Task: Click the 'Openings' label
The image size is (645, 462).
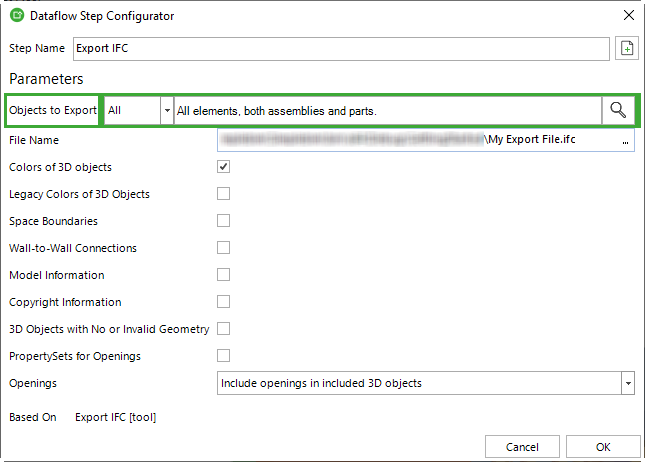Action: pyautogui.click(x=33, y=383)
